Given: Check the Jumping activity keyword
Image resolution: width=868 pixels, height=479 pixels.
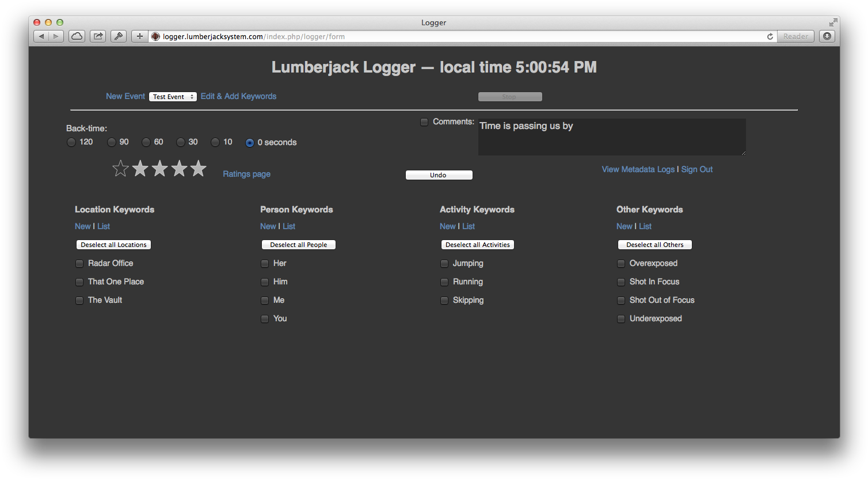Looking at the screenshot, I should 444,263.
